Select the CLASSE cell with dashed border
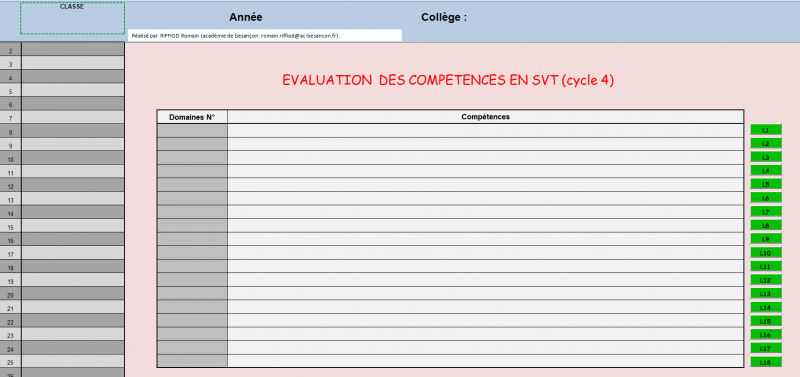The height and width of the screenshot is (377, 800). click(x=72, y=18)
